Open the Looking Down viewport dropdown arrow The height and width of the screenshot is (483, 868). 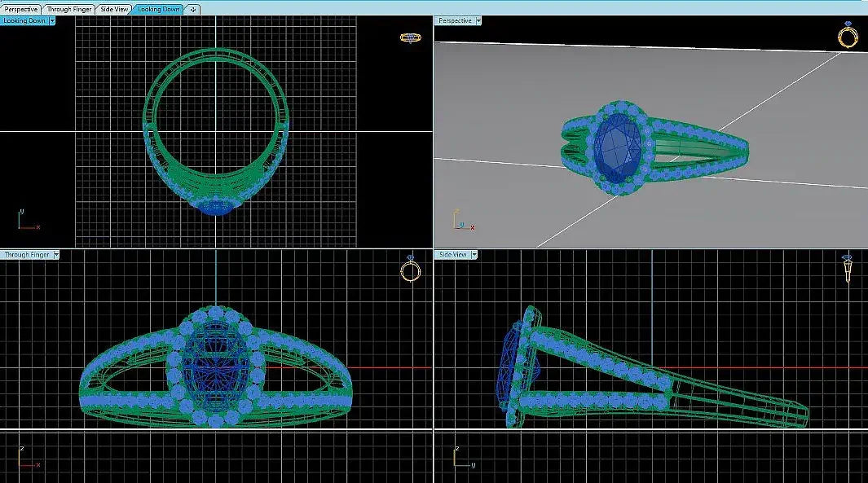click(x=52, y=20)
